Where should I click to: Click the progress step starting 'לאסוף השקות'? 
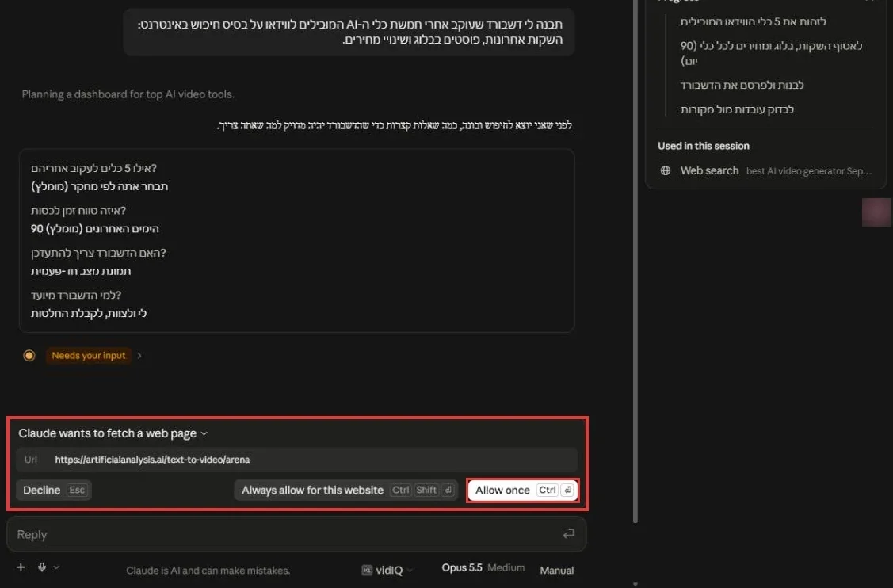771,53
